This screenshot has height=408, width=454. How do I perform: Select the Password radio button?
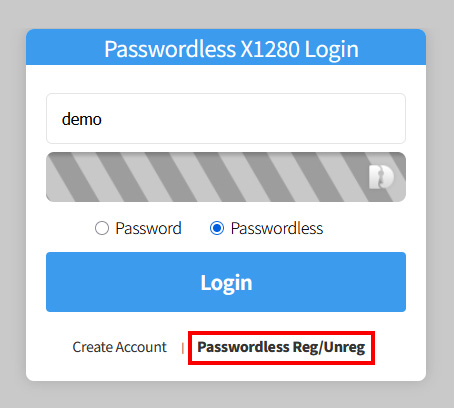tap(102, 228)
